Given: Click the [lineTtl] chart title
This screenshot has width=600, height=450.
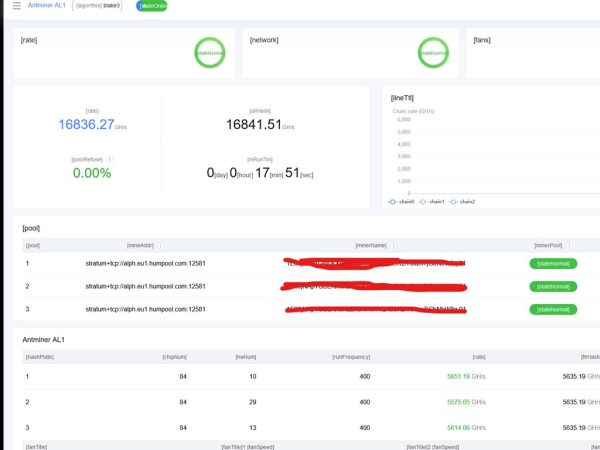Looking at the screenshot, I should click(x=402, y=98).
